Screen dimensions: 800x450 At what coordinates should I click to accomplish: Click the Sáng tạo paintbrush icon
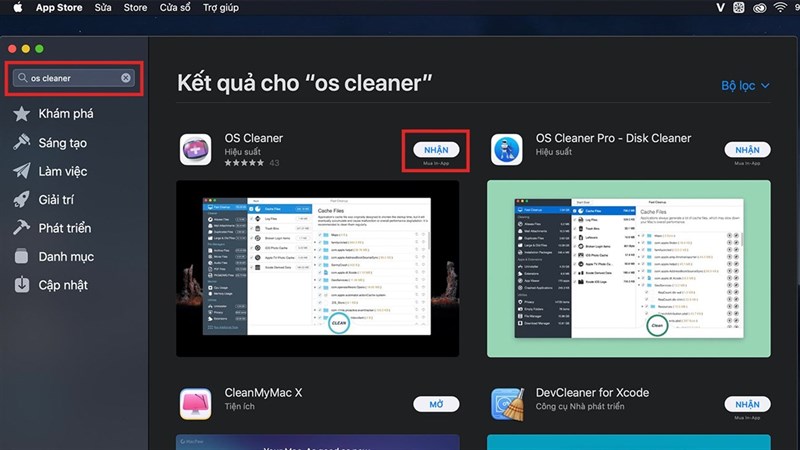(21, 142)
